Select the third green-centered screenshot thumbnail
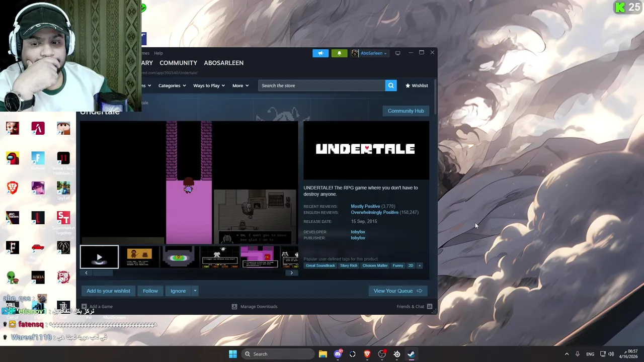 [179, 257]
